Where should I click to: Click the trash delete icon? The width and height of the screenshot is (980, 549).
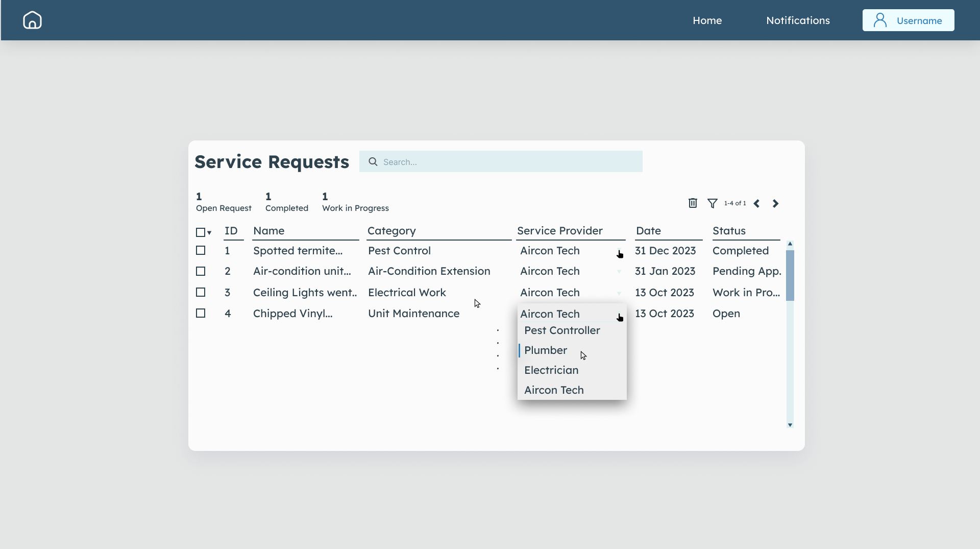[692, 203]
